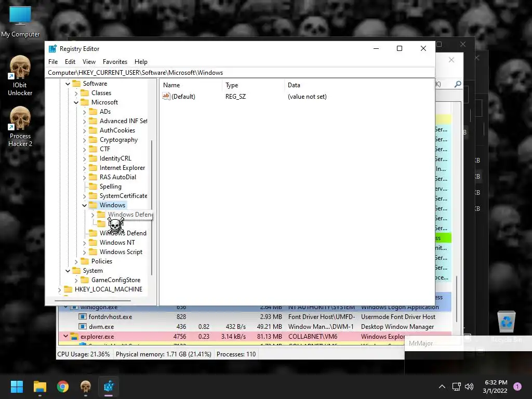The height and width of the screenshot is (399, 532).
Task: Click the registry path address bar
Action: click(240, 73)
